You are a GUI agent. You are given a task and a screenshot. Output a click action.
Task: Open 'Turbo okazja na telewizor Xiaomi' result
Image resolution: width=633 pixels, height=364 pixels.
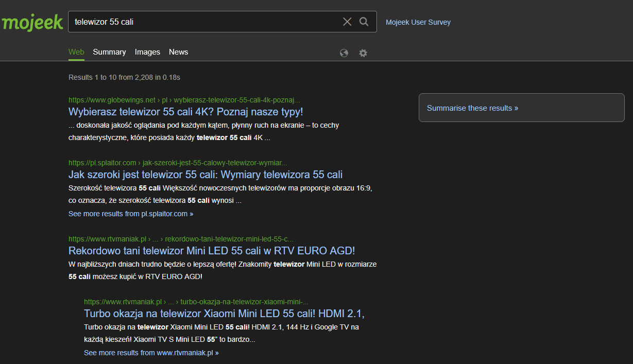tap(224, 314)
